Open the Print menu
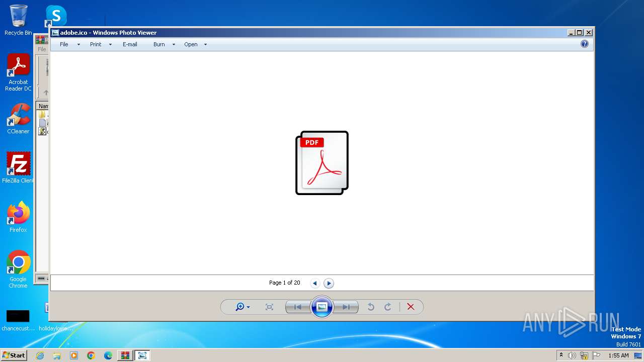 96,44
